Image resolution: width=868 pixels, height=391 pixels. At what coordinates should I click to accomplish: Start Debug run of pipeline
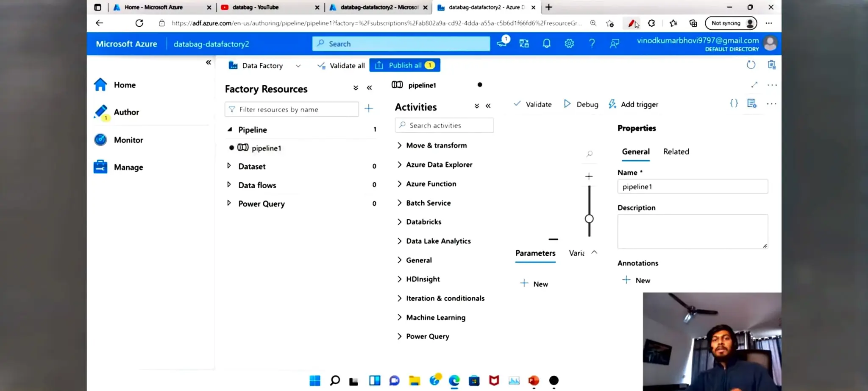click(x=581, y=104)
